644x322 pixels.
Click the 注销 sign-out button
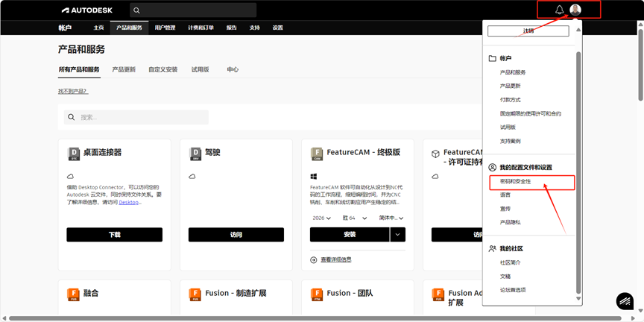tap(528, 31)
